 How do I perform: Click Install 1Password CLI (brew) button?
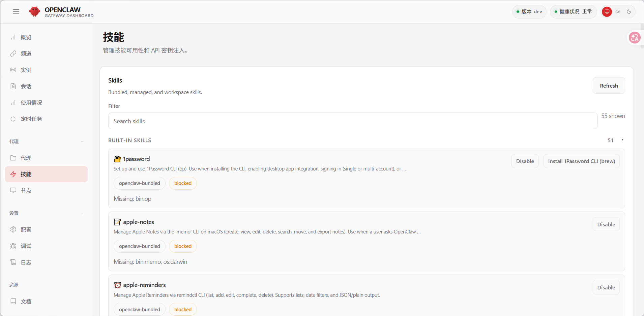[581, 161]
